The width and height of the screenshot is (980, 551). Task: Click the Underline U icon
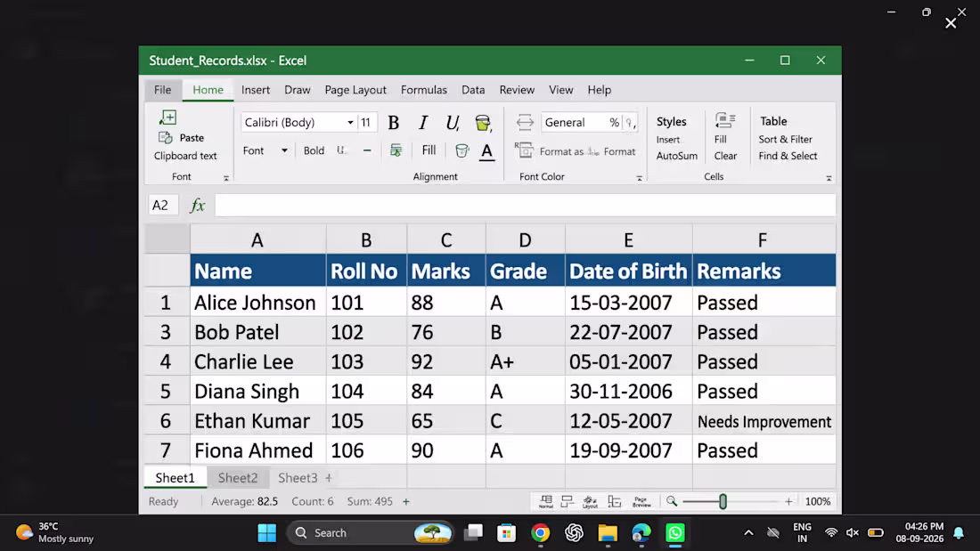[x=452, y=123]
